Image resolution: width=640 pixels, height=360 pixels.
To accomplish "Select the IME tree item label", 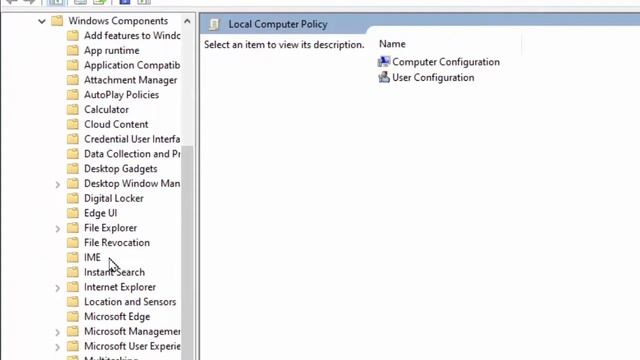I will [x=92, y=258].
